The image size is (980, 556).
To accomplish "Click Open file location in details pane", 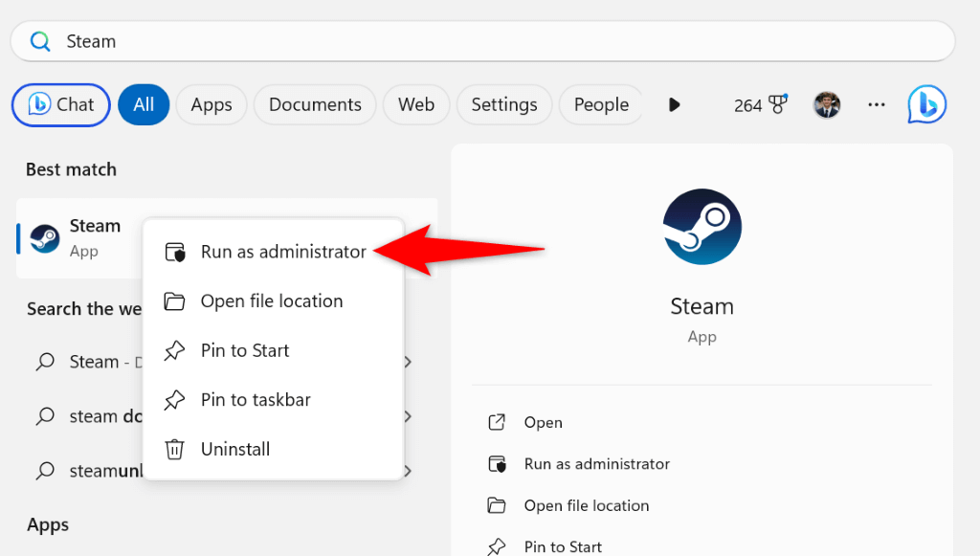I will (587, 505).
